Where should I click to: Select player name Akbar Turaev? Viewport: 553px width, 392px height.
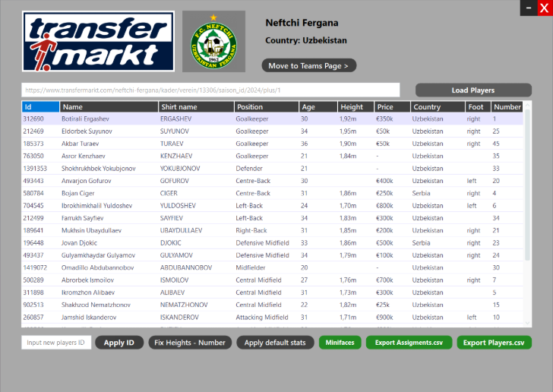(x=80, y=144)
